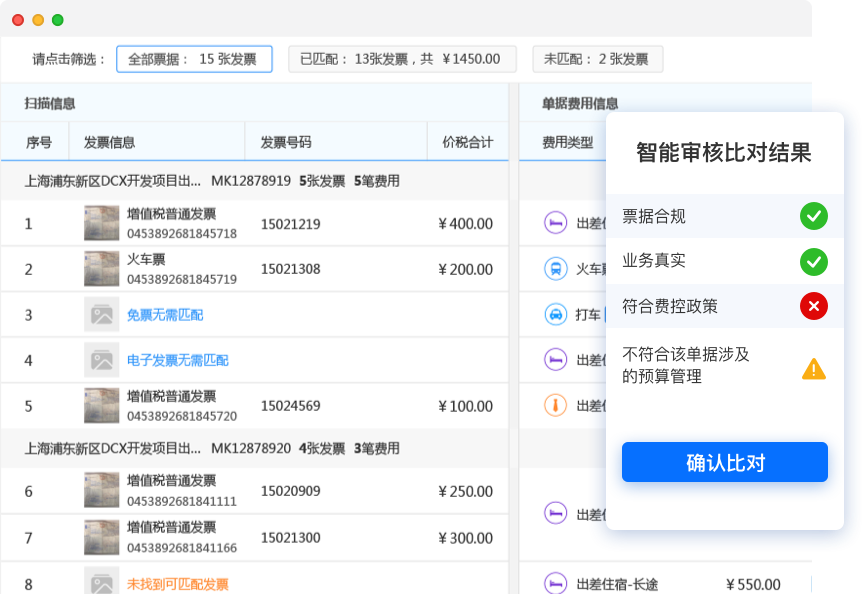Click the red X beside 符合费控政策
This screenshot has height=596, width=864.
815,307
